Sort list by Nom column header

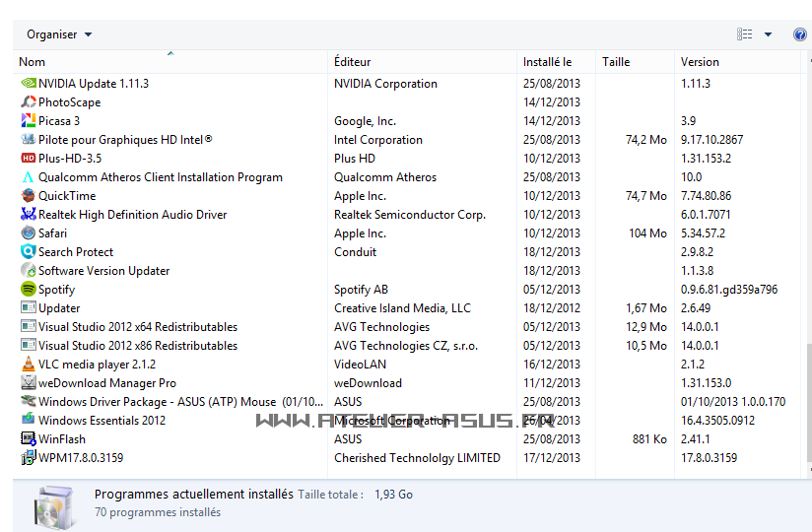click(x=33, y=62)
